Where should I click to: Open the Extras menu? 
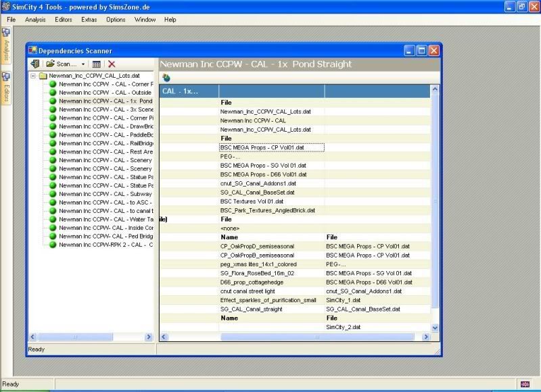coord(89,20)
